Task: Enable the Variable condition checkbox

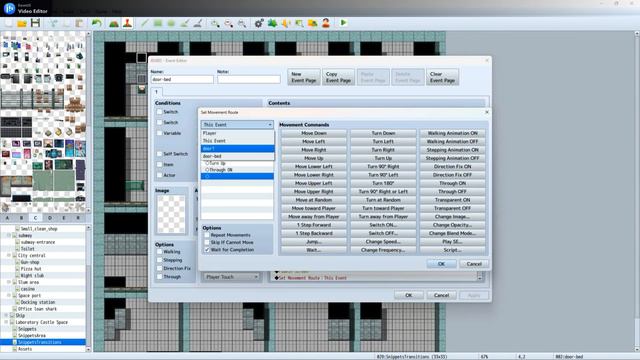Action: (160, 133)
